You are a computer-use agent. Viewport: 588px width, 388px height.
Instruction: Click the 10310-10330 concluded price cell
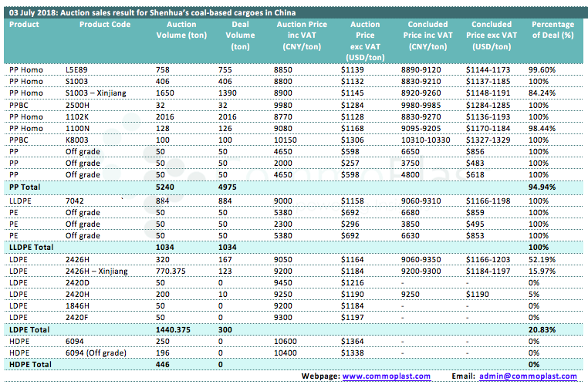(x=426, y=140)
